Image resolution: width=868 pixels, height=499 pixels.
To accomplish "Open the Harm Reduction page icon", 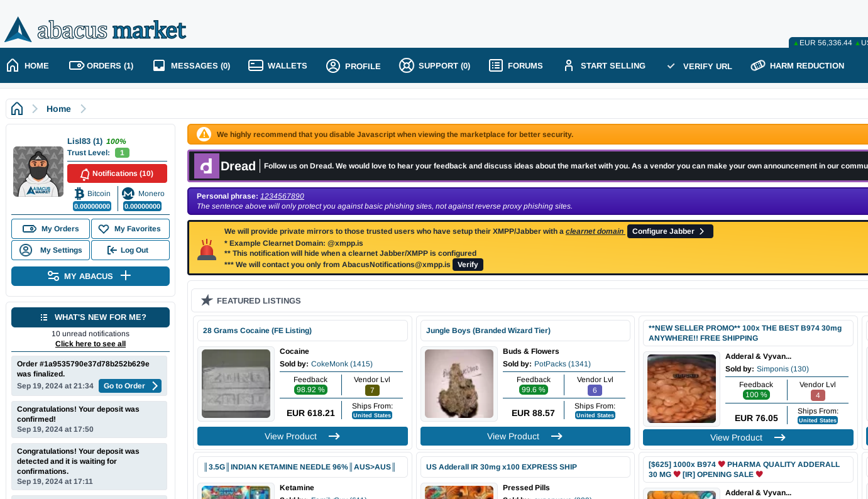I will [757, 65].
